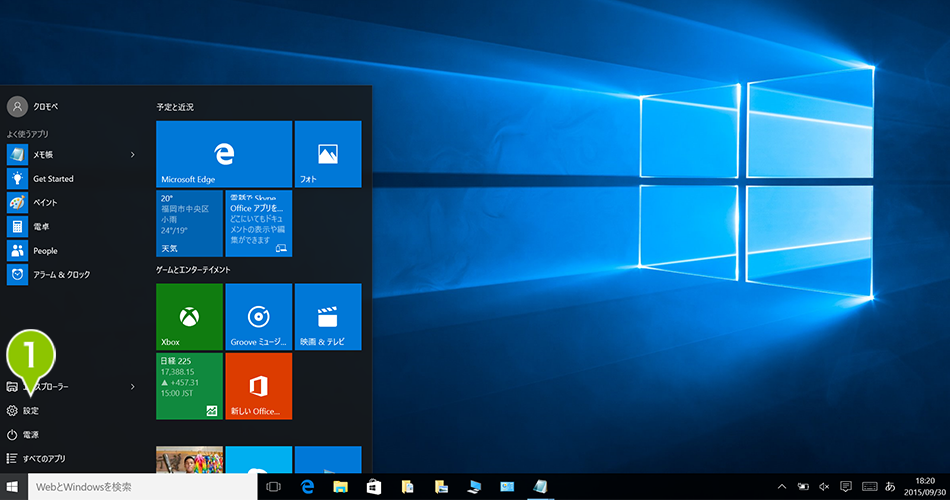Toggle the あ IME input mode indicator
Screen dimensions: 950x500
tap(890, 486)
